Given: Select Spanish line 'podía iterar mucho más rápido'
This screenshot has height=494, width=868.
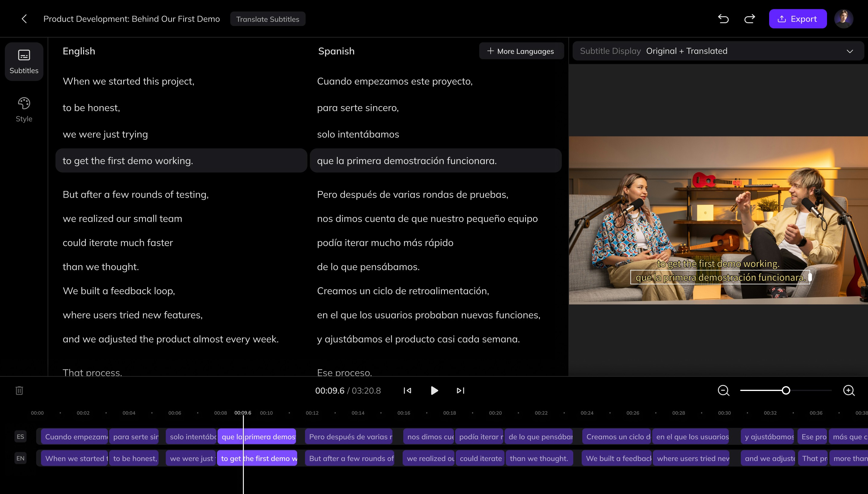Looking at the screenshot, I should (385, 242).
